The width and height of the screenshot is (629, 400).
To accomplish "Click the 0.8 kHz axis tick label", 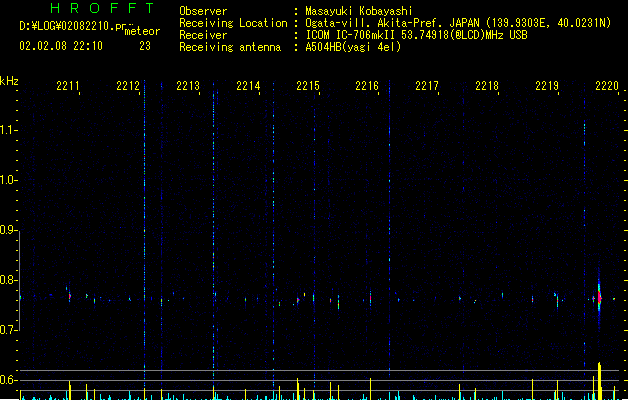I will pos(8,280).
